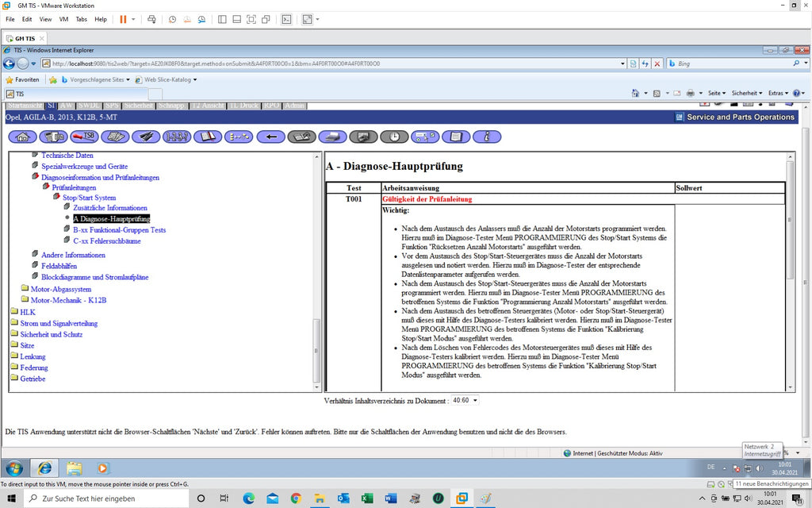812x508 pixels.
Task: Open Web Slice-Katalog dropdown
Action: click(195, 80)
